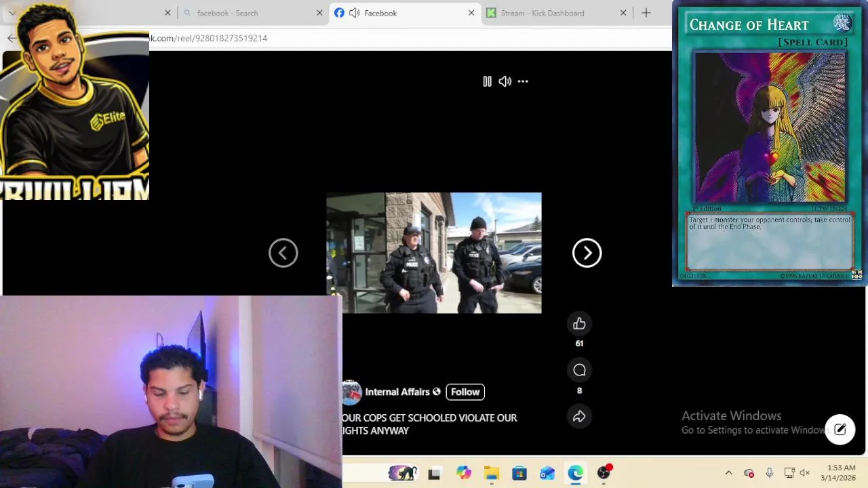The height and width of the screenshot is (488, 868).
Task: Follow the Internal Affairs page
Action: (x=465, y=392)
